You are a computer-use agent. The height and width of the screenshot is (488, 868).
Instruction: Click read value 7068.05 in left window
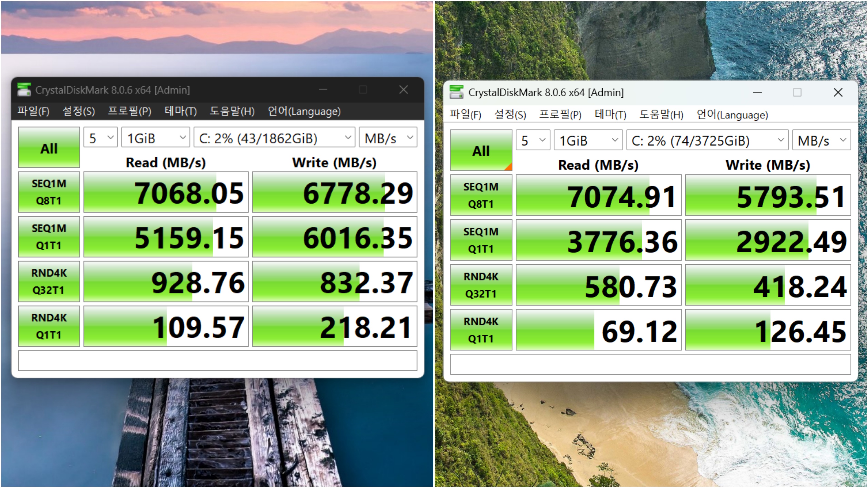[166, 192]
